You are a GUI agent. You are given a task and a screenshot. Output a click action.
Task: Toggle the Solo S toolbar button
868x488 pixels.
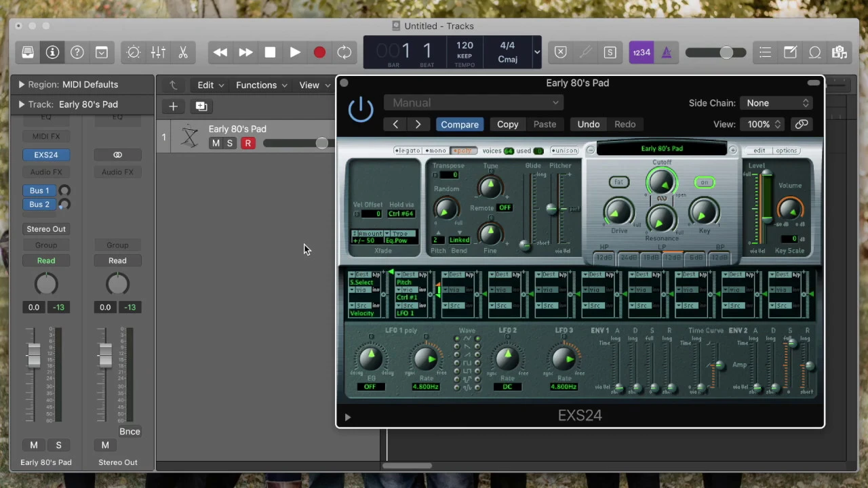(x=610, y=52)
